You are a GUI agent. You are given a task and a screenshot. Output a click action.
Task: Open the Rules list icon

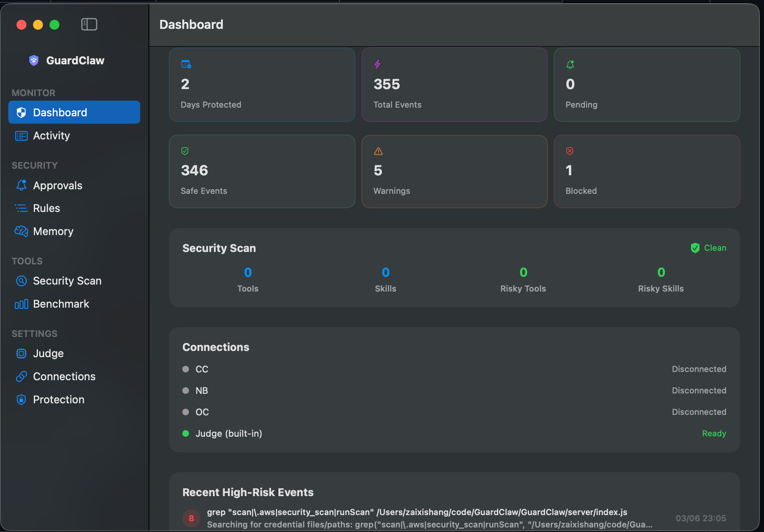coord(21,208)
